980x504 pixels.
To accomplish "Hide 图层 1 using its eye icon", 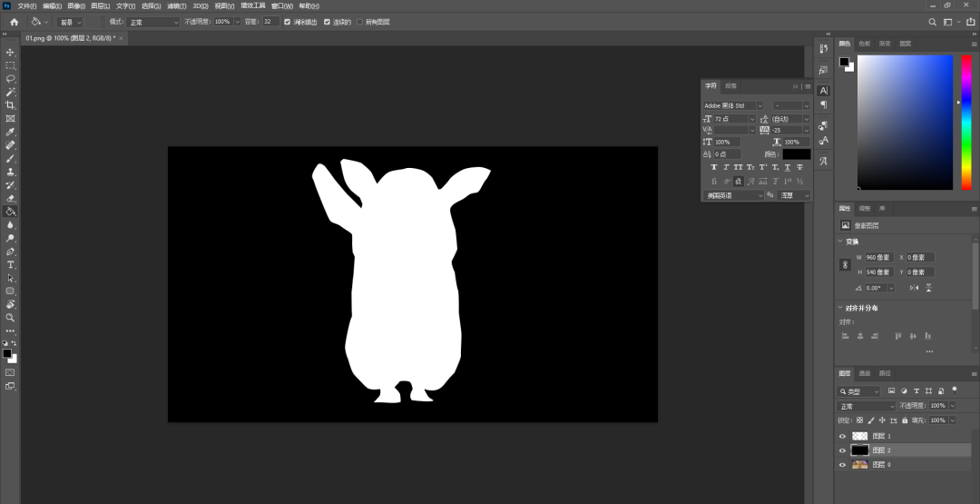I will [842, 436].
